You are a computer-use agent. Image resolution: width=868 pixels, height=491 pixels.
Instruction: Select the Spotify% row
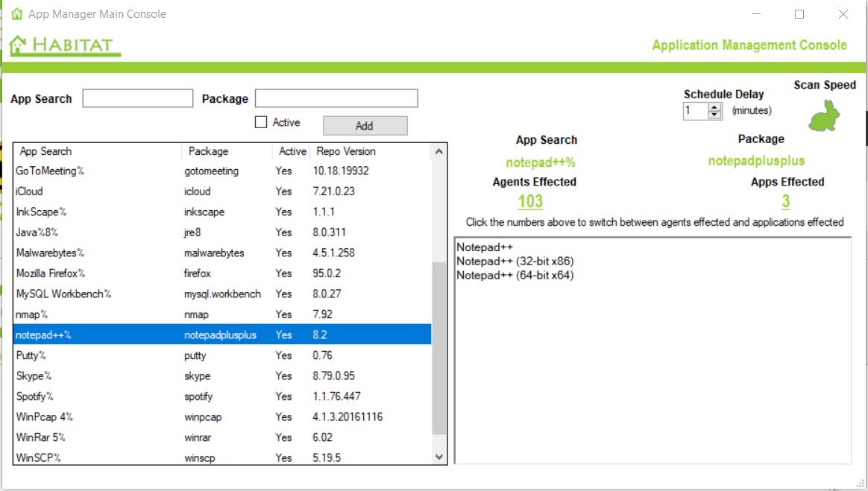tap(222, 396)
